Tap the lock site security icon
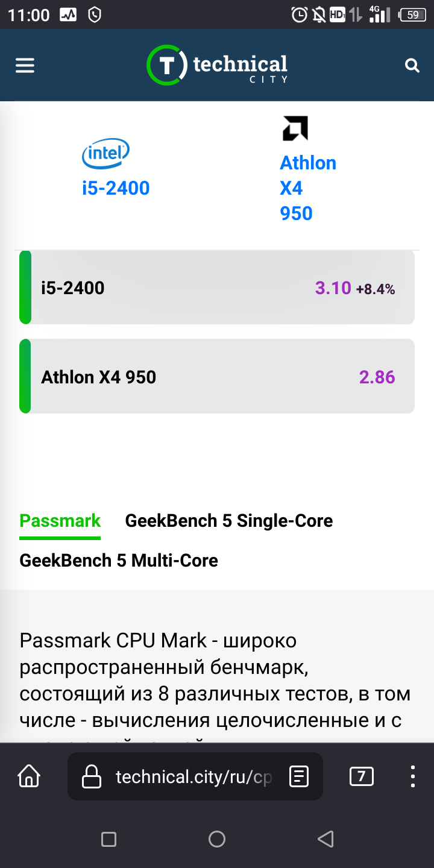Screen dimensions: 434x868 pyautogui.click(x=91, y=776)
